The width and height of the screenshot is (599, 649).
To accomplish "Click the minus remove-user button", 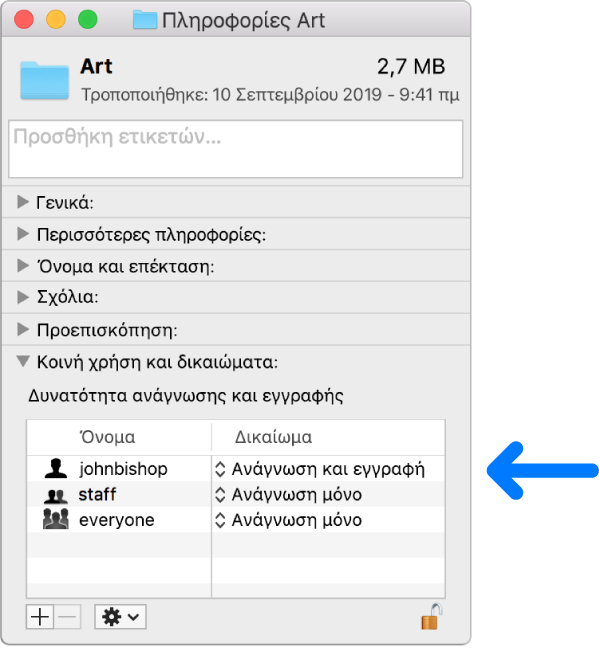I will (67, 617).
